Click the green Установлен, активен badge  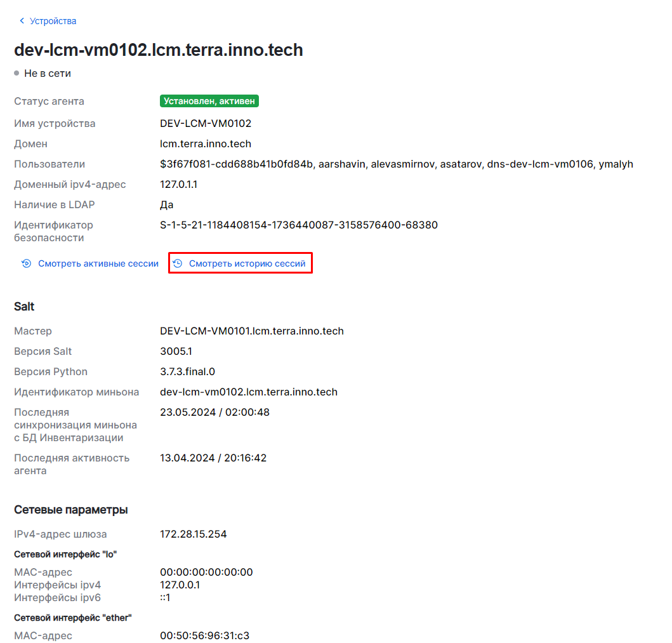209,101
